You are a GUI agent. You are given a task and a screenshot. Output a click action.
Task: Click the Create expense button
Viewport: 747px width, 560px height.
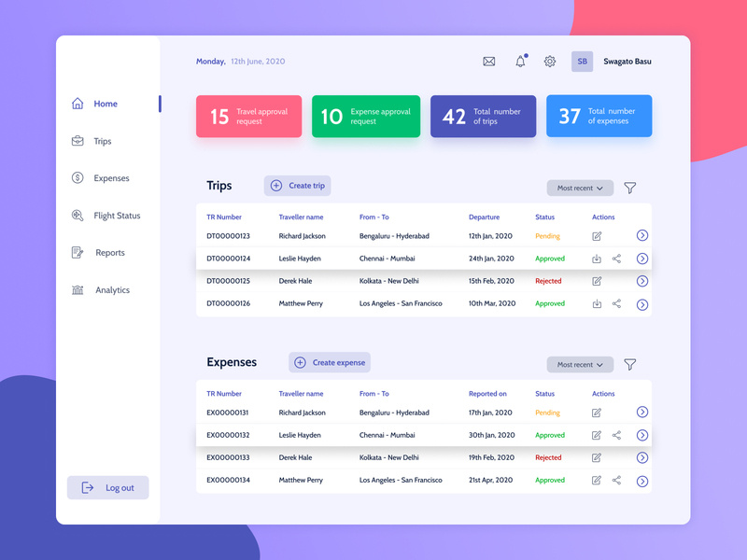pos(330,362)
